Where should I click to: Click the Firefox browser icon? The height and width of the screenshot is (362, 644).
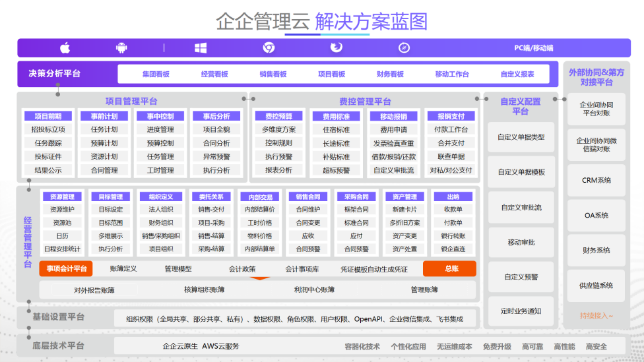pyautogui.click(x=336, y=47)
